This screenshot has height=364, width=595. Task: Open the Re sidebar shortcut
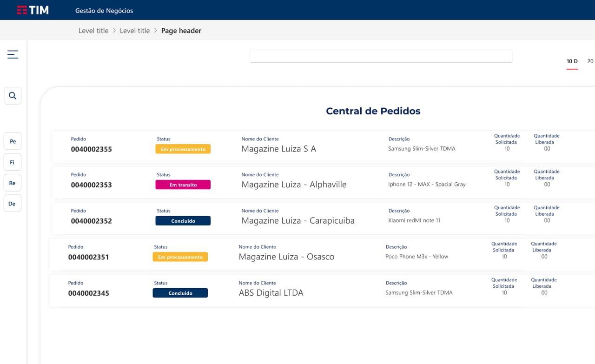(x=13, y=183)
